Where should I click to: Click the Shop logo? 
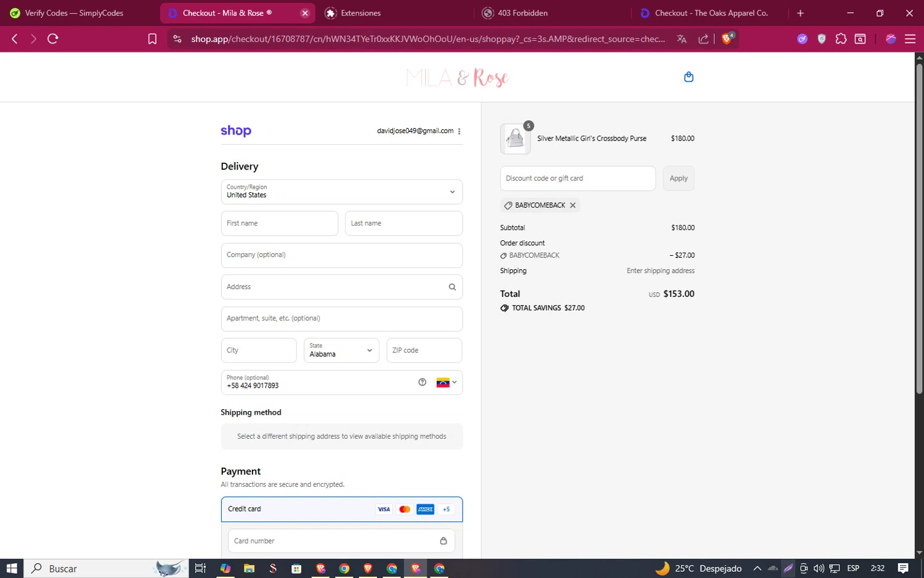[x=236, y=131]
